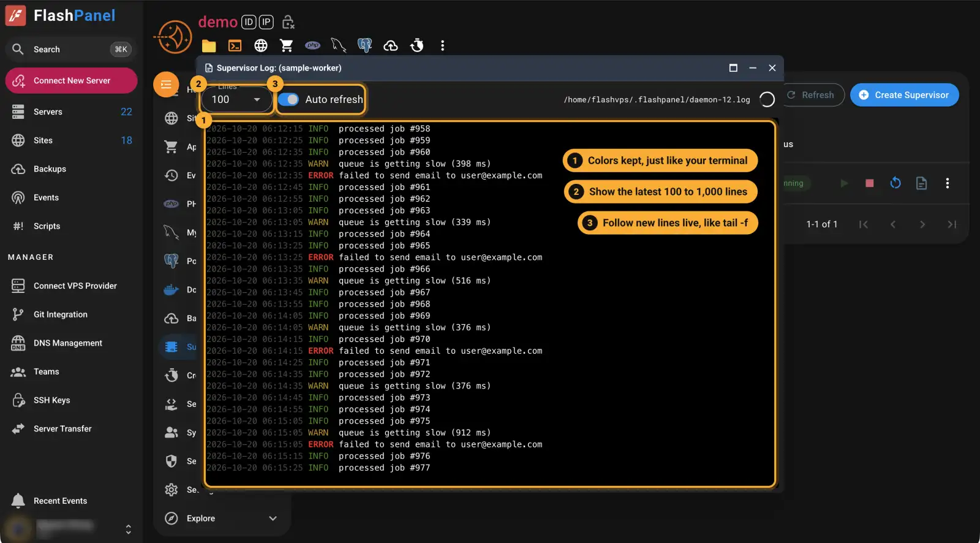Open the sites globe icon in server toolbar

click(261, 46)
